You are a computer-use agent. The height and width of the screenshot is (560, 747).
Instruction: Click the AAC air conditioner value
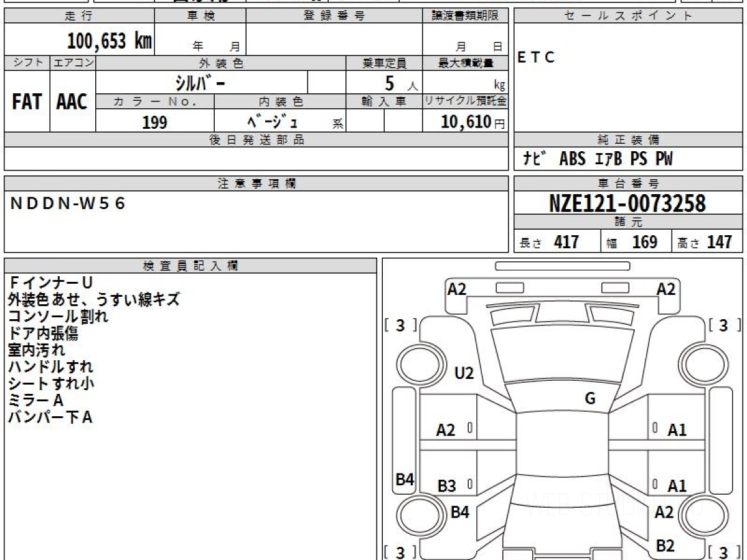point(72,102)
